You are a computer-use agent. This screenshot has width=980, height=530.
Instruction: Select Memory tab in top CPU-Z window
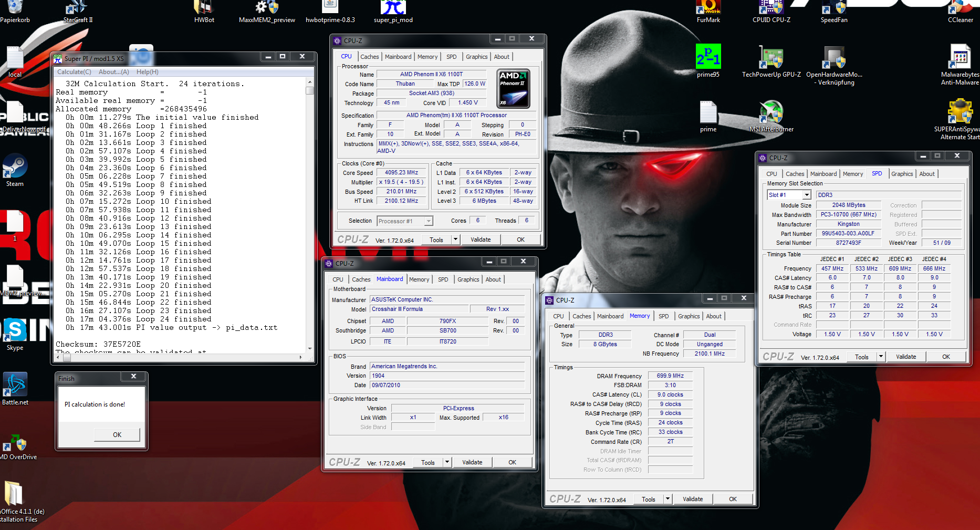(427, 57)
